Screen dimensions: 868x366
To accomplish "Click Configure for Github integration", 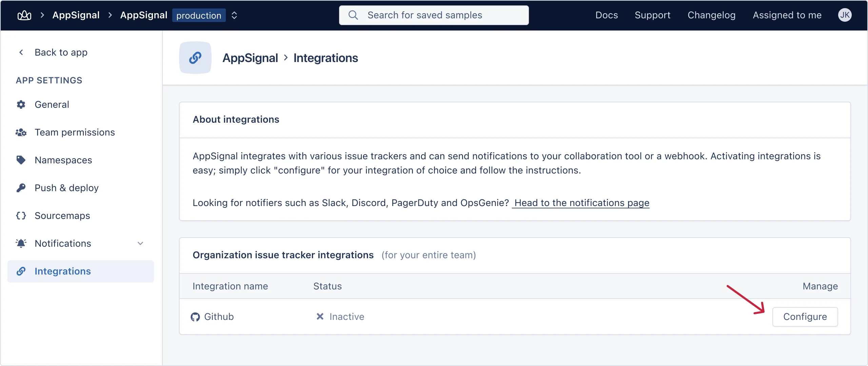I will coord(805,317).
